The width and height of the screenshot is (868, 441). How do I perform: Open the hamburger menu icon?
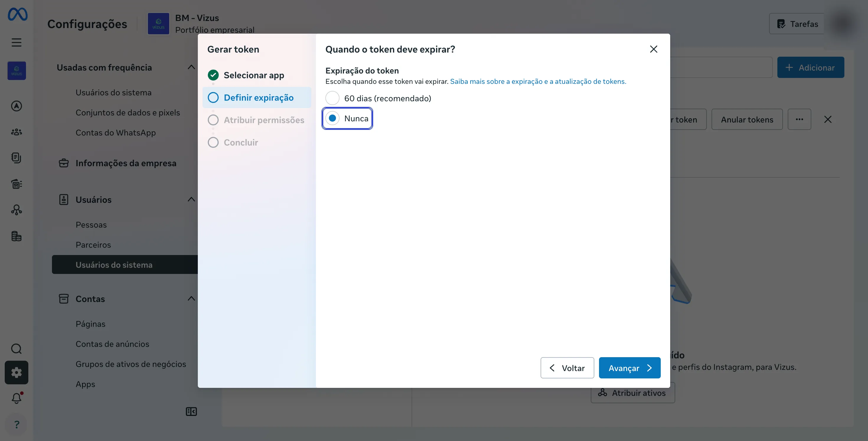pyautogui.click(x=17, y=43)
